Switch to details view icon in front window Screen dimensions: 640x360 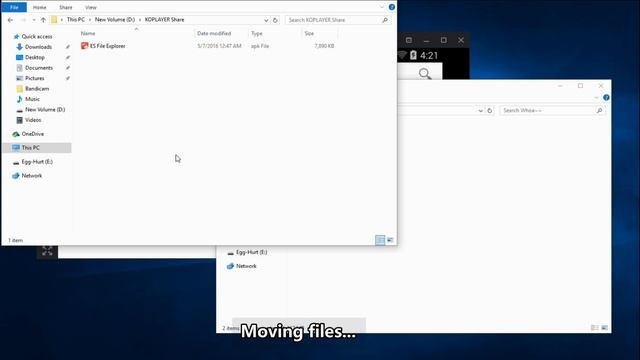point(380,240)
